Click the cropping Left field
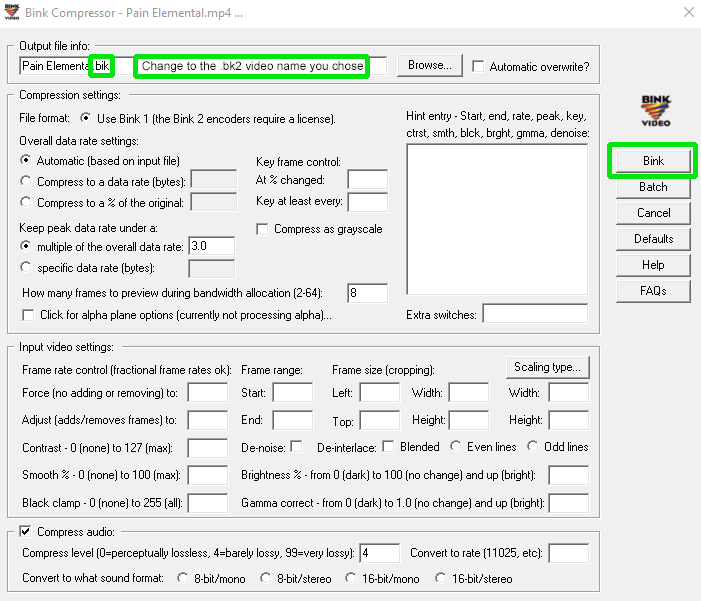This screenshot has width=701, height=601. (x=380, y=393)
